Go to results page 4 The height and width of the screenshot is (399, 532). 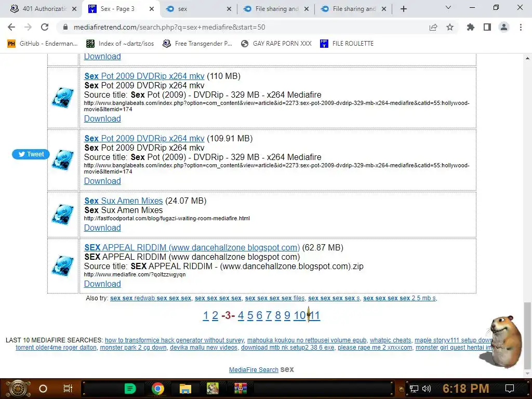(x=241, y=315)
